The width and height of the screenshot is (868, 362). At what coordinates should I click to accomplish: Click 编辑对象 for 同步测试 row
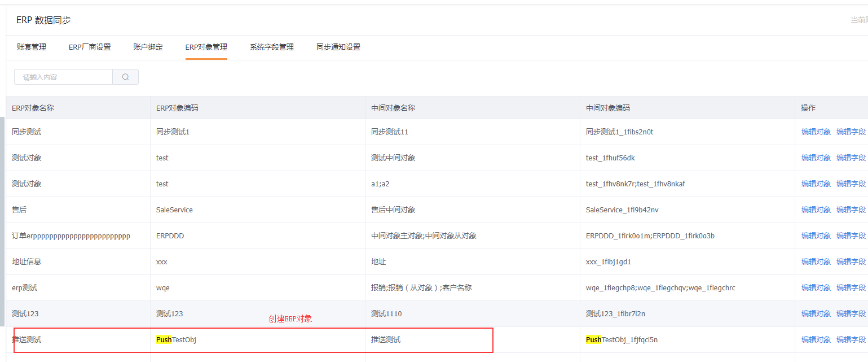click(x=816, y=132)
